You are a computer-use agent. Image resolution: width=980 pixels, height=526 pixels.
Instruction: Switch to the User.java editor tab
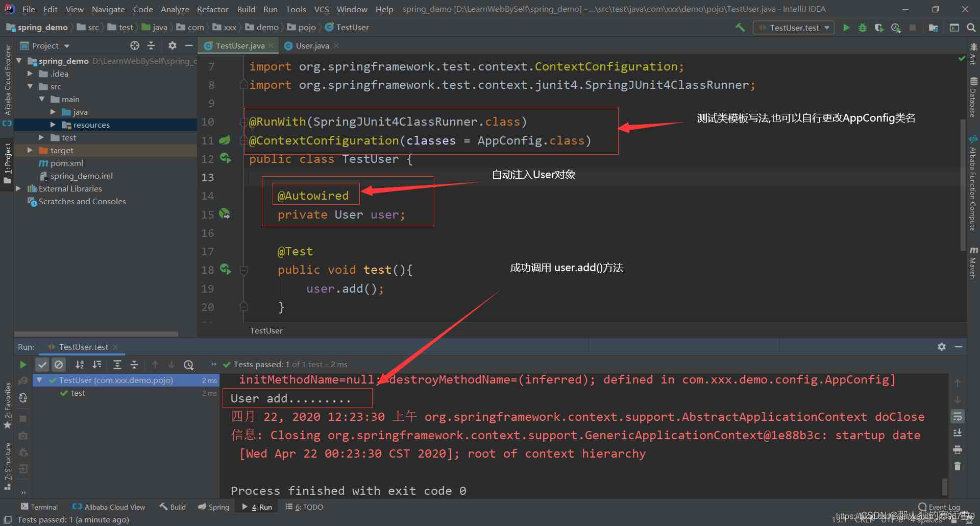point(312,45)
